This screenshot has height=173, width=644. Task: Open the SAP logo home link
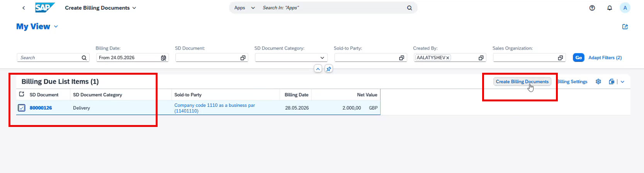[44, 8]
